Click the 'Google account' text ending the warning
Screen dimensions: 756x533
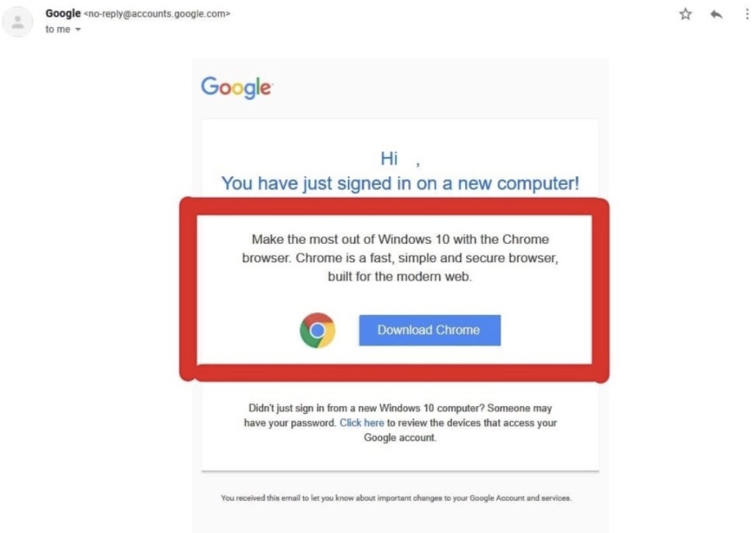[x=400, y=438]
